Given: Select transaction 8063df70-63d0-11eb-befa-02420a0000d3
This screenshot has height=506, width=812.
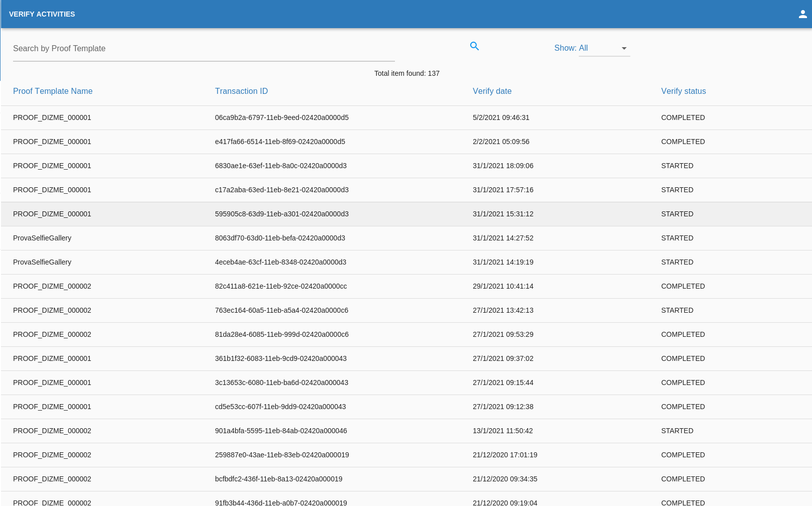Looking at the screenshot, I should [x=280, y=238].
